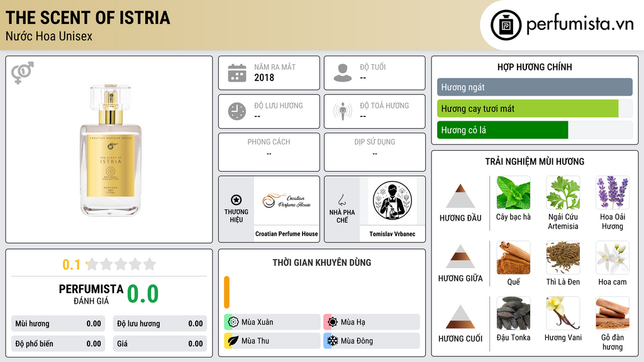
Task: Click the person icon beside Độ tuổi
Action: 343,73
